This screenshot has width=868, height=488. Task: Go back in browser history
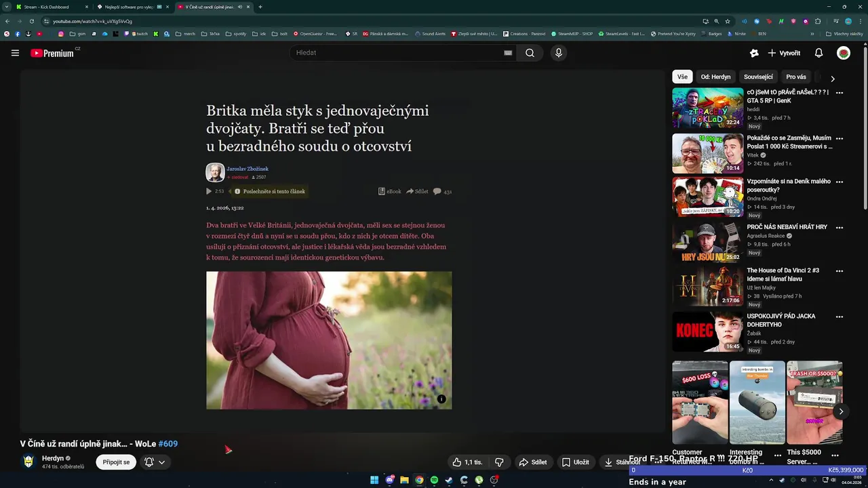click(x=7, y=21)
